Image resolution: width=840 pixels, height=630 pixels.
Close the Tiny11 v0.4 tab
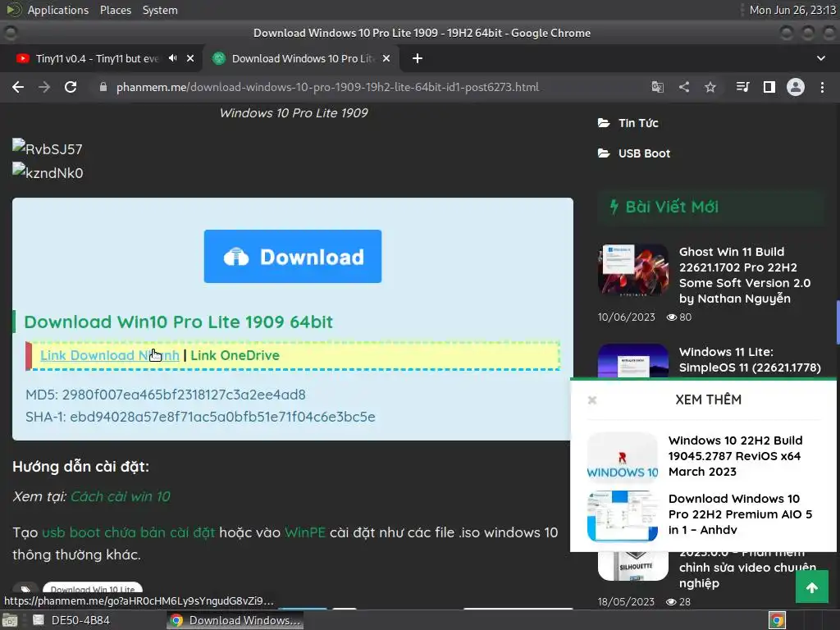[190, 58]
